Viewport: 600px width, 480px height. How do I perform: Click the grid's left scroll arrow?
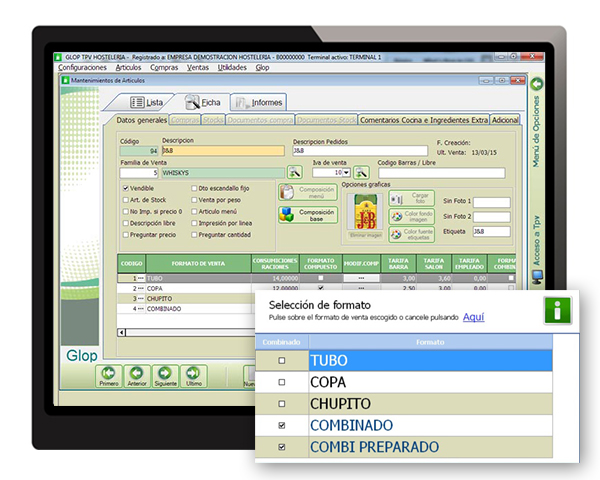pos(122,332)
